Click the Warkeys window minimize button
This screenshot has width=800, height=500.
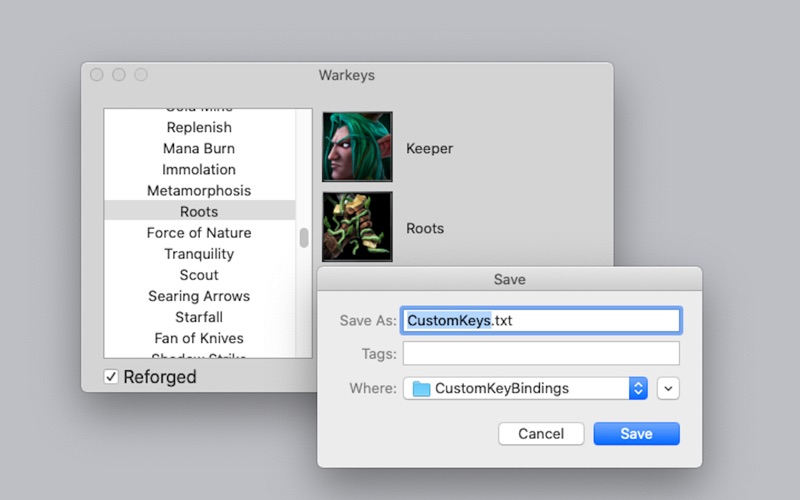tap(119, 75)
